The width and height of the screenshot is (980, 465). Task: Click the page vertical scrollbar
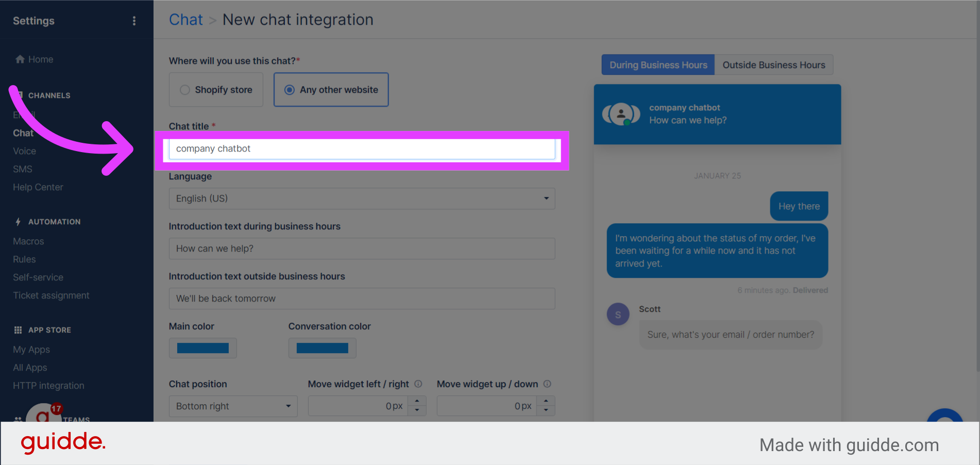(x=977, y=186)
